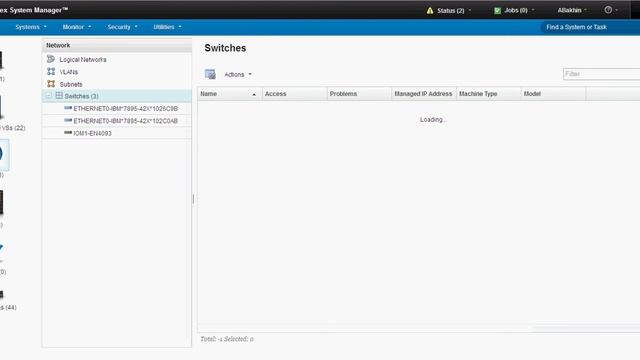Sort by the Name column header
Viewport: 640px width, 360px height.
[x=229, y=94]
